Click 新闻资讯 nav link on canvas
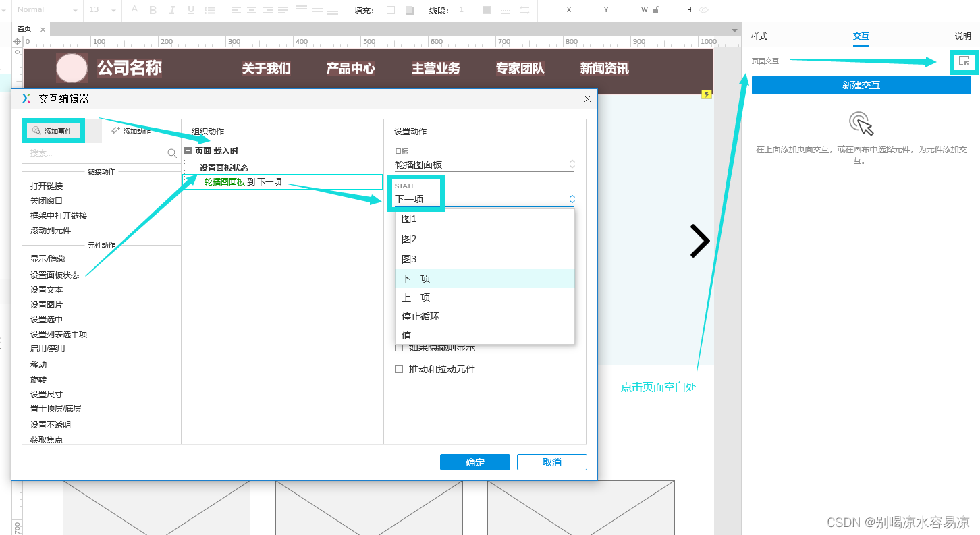The image size is (980, 535). (605, 68)
